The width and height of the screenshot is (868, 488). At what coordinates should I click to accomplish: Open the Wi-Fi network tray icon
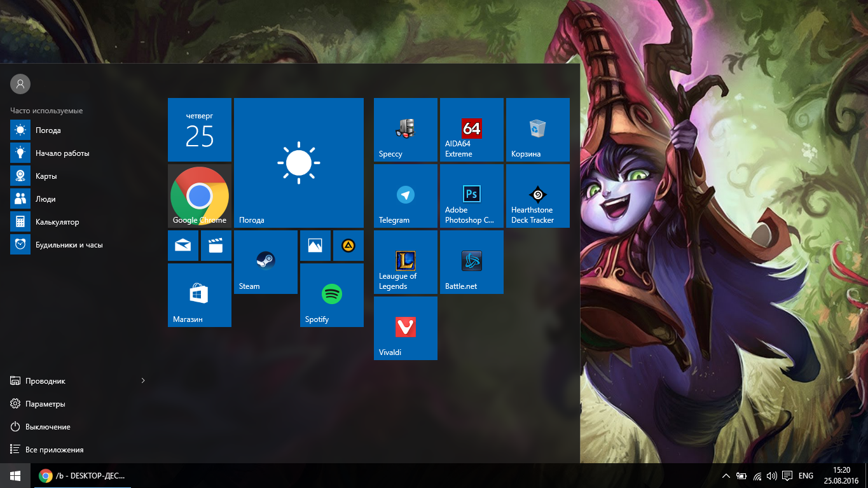coord(757,476)
